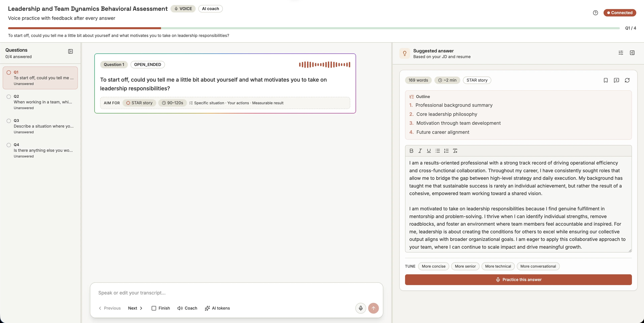This screenshot has height=323, width=644.
Task: Collapse the Suggested answer panel icon
Action: tap(632, 53)
